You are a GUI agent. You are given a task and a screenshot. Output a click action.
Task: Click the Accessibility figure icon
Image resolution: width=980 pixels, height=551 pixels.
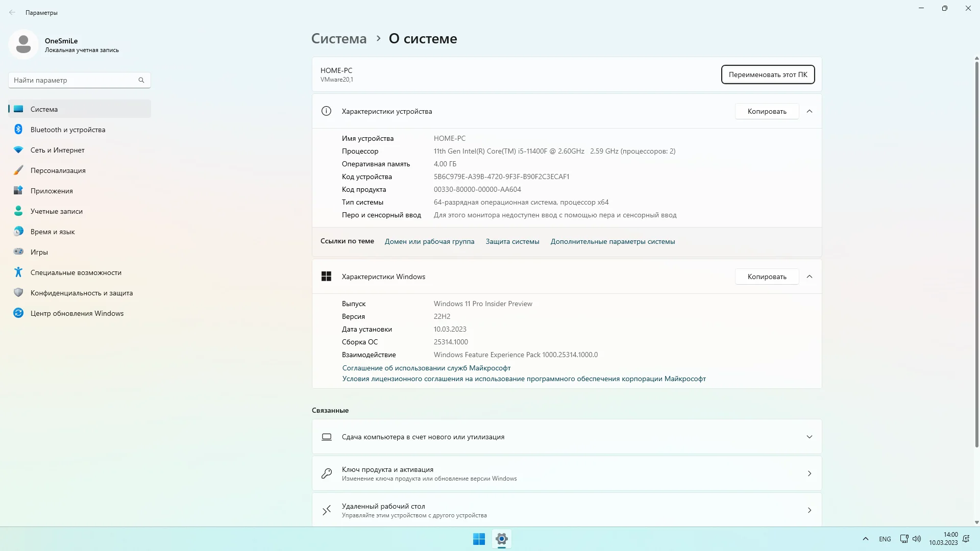coord(18,272)
